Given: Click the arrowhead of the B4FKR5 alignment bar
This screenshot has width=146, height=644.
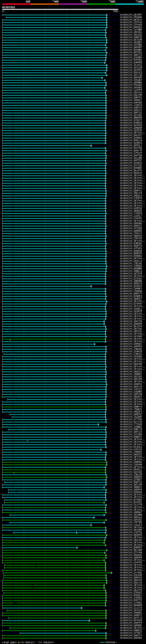Looking at the screenshot, I should tap(102, 78).
